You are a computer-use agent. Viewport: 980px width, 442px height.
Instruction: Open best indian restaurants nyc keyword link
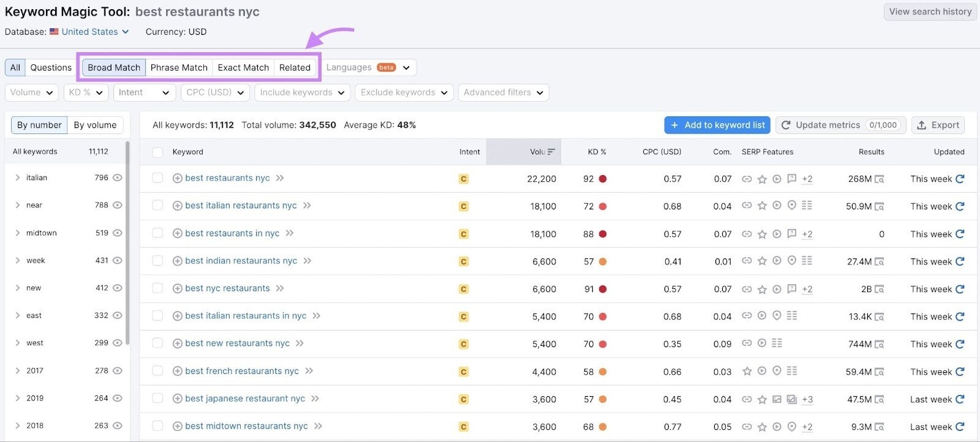[x=241, y=261]
